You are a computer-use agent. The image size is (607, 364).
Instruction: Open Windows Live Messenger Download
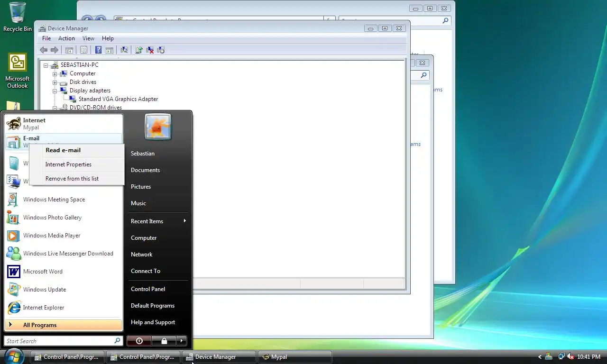click(x=64, y=254)
